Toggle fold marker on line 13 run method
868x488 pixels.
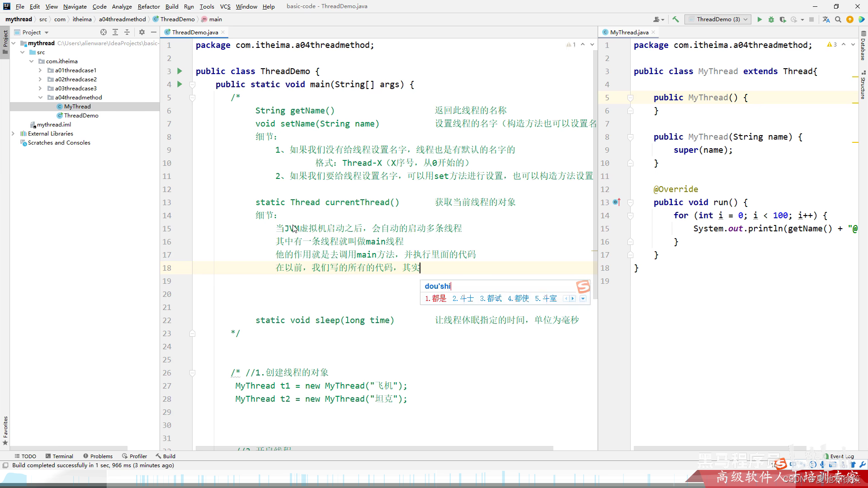(x=630, y=202)
